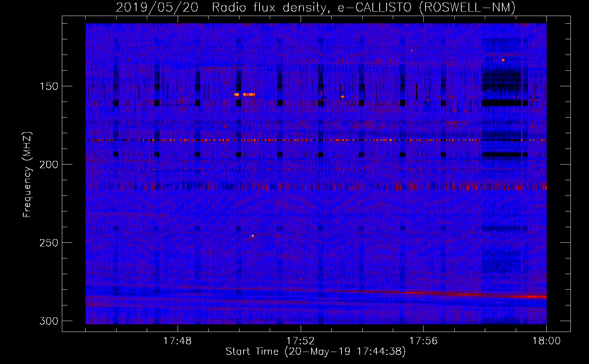This screenshot has height=364, width=589.
Task: Click the '250' frequency tick label
Action: click(x=48, y=243)
